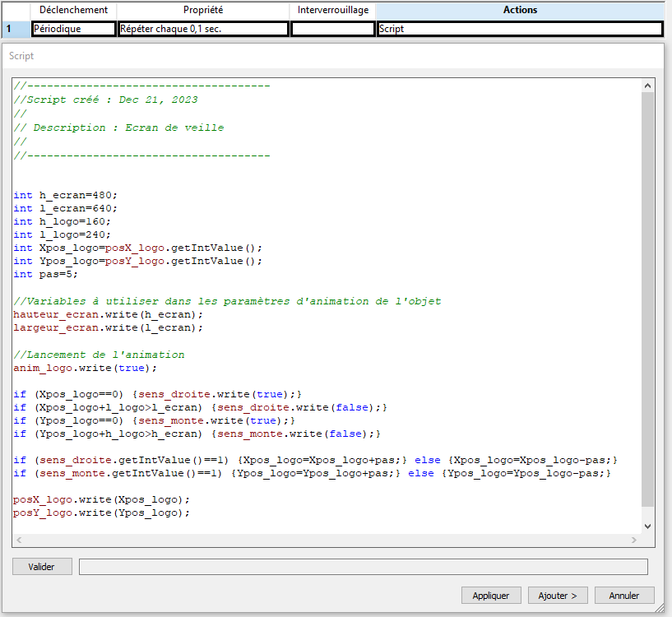
Task: Cancel with the Annuler button
Action: click(x=623, y=596)
